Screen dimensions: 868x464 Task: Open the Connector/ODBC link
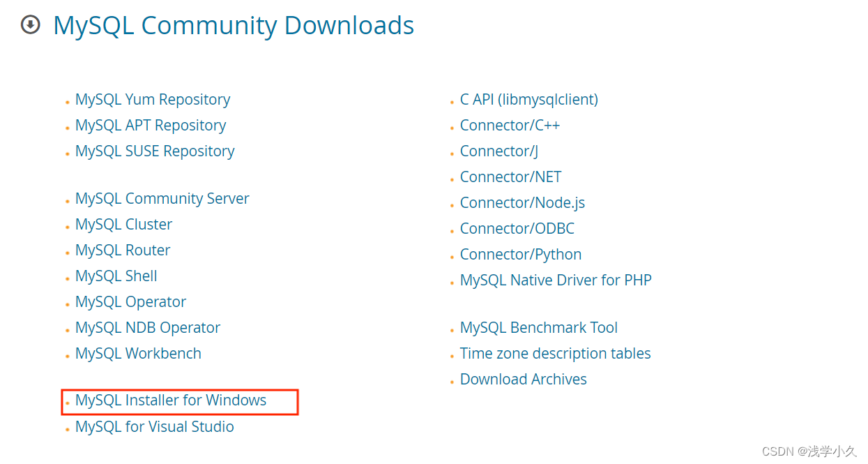tap(517, 229)
